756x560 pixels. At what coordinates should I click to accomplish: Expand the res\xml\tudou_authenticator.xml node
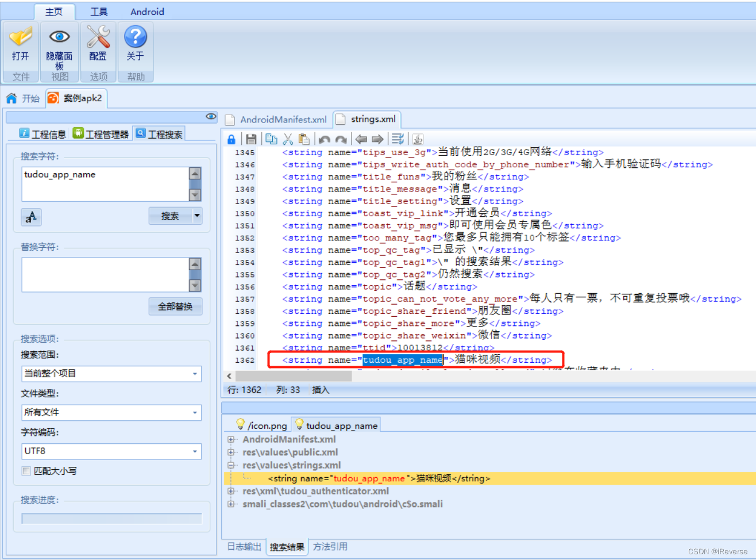231,491
